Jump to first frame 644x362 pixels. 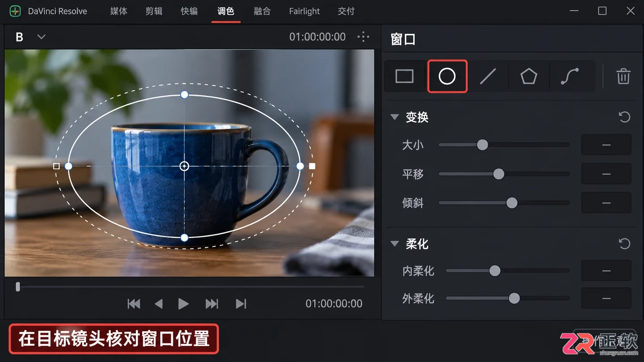coord(134,304)
